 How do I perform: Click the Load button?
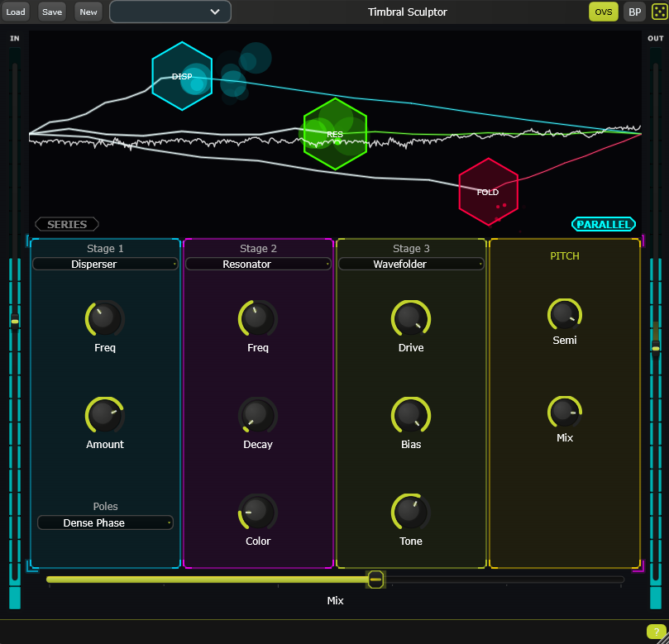[17, 12]
